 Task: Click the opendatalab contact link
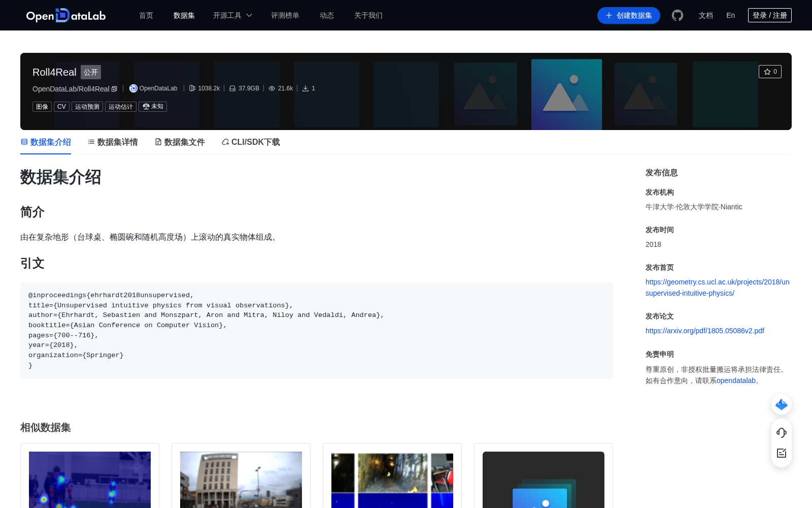click(736, 380)
